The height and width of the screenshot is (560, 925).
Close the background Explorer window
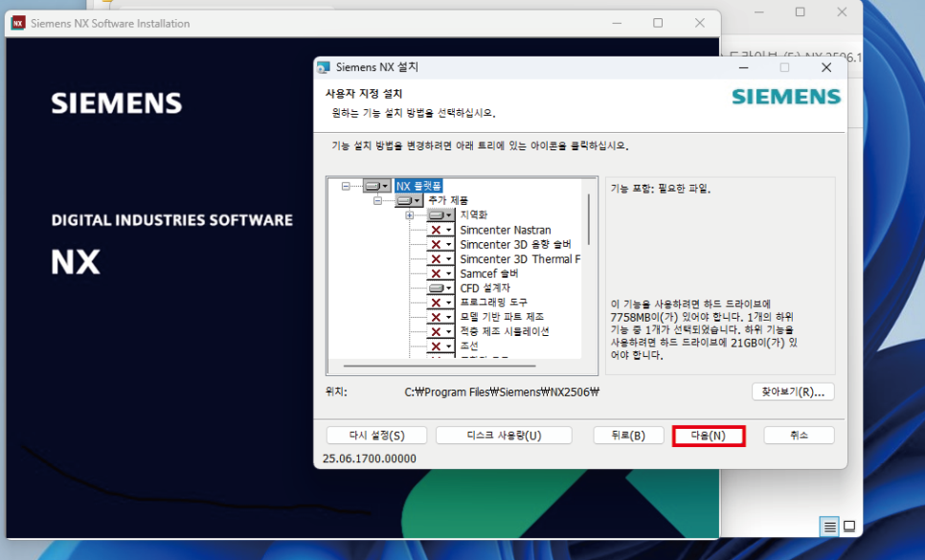click(842, 11)
